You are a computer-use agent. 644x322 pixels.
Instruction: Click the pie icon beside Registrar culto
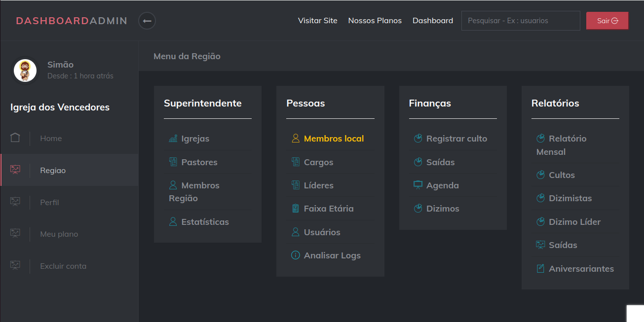pos(418,139)
